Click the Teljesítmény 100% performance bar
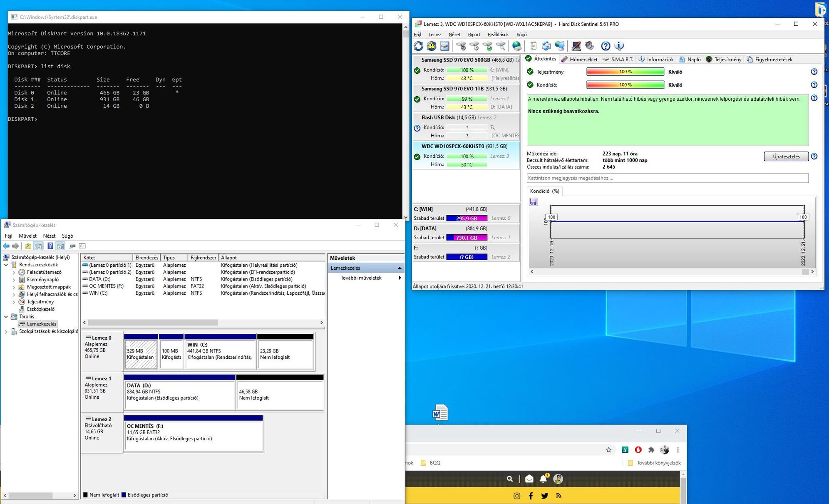This screenshot has width=829, height=504. (625, 72)
